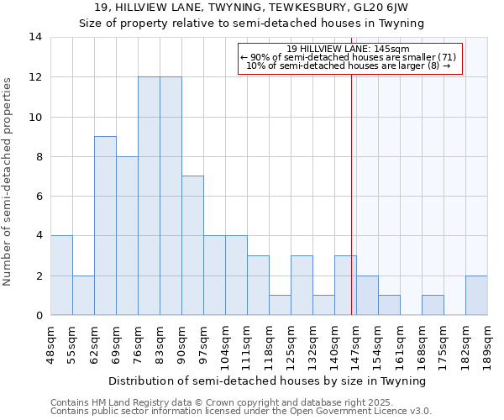Viewport: 504px width, 420px height.
Task: Click the x-axis label '48sqm'
Action: pos(50,346)
